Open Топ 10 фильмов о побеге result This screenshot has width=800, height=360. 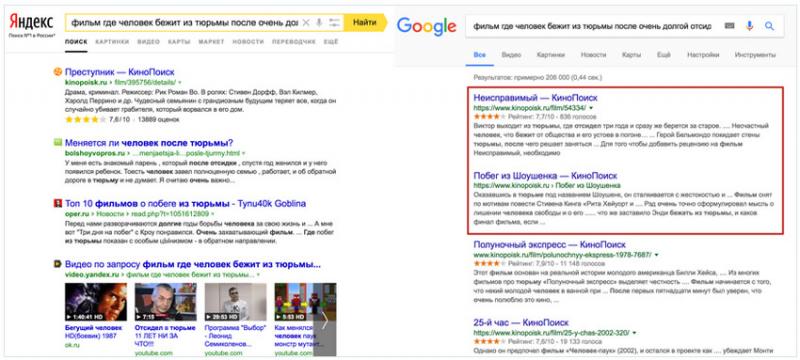(186, 203)
